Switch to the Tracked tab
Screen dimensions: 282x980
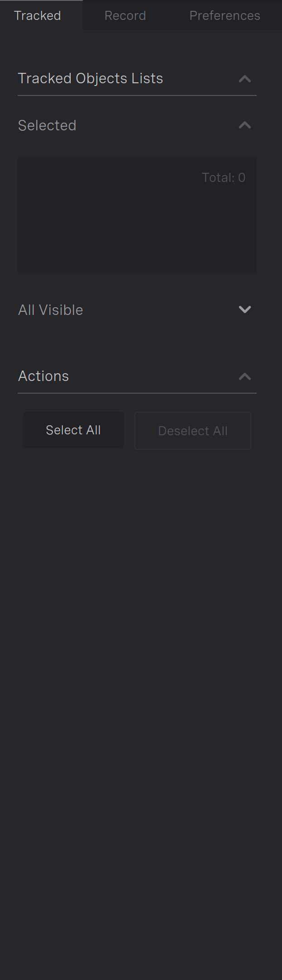click(38, 15)
